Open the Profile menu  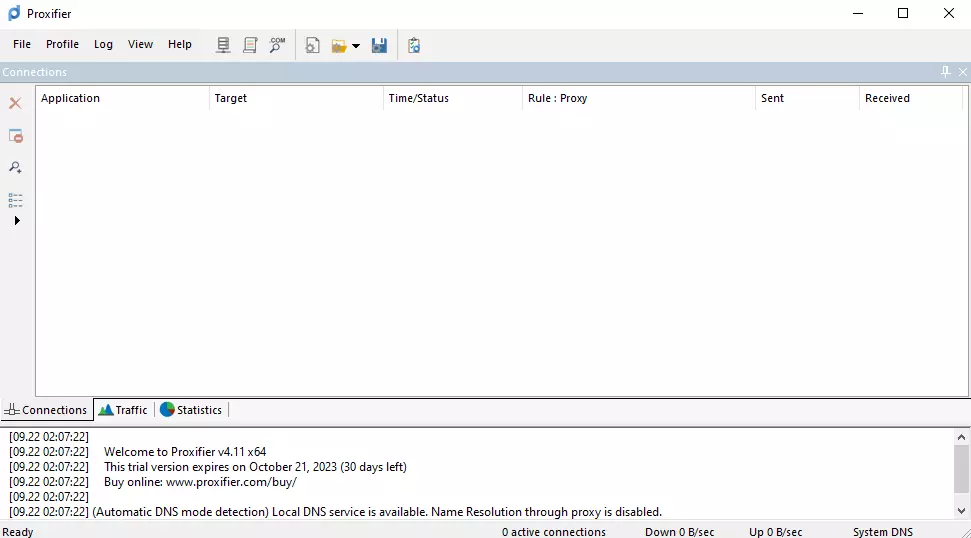pyautogui.click(x=62, y=45)
